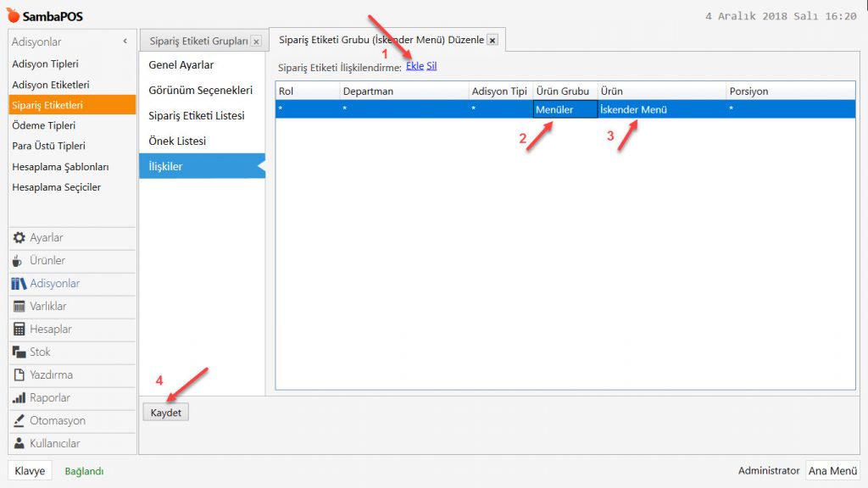
Task: Open Stok section icon
Action: coord(19,352)
